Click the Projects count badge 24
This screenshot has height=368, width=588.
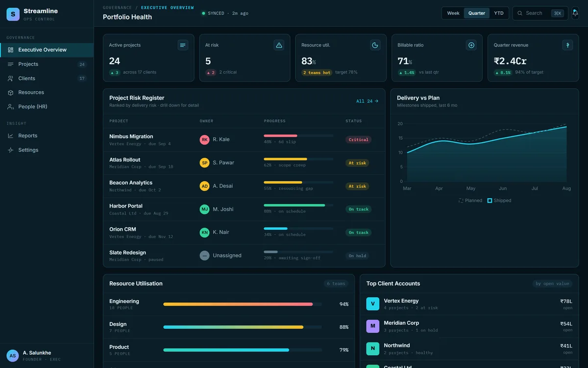pos(82,64)
